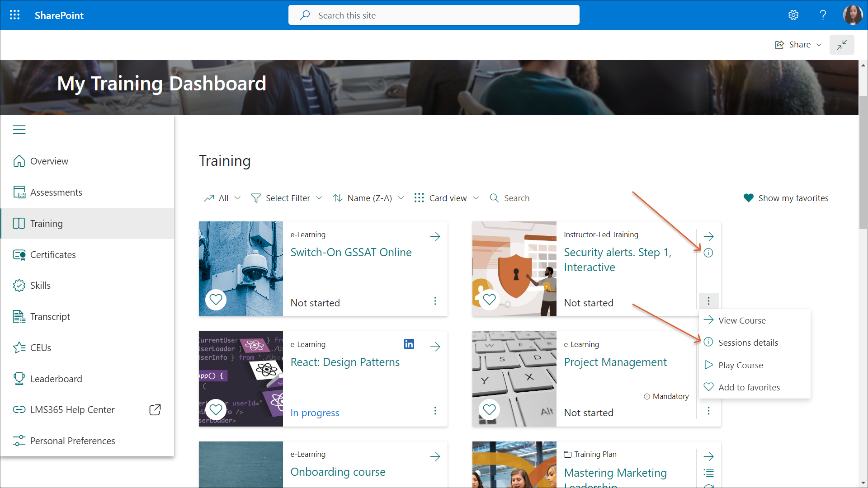Select Sessions details from context menu

click(748, 343)
